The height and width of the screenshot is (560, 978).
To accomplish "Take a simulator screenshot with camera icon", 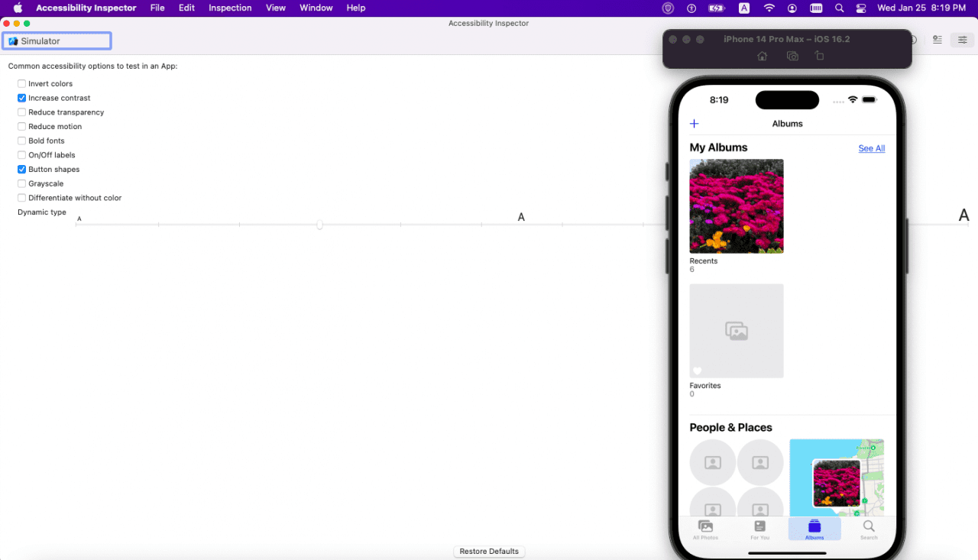I will [x=792, y=56].
